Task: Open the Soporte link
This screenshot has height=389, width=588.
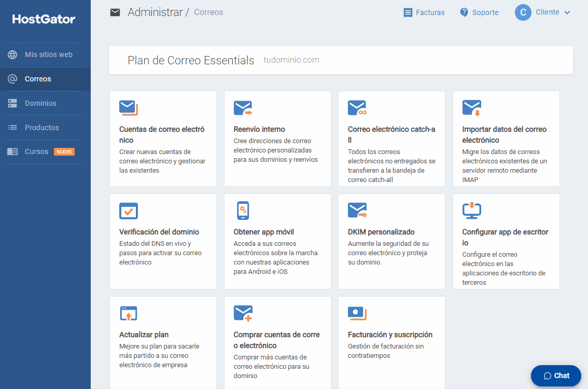Action: pos(485,12)
